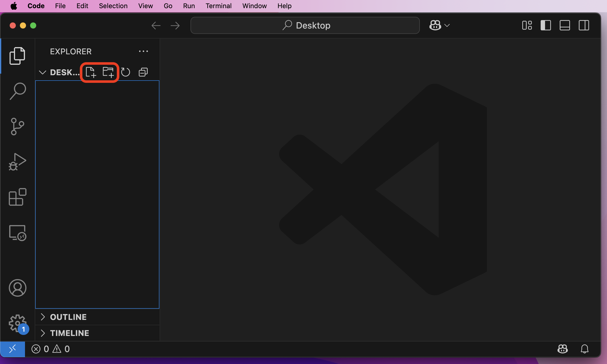This screenshot has width=607, height=364.
Task: Open the Source Control view
Action: (17, 126)
